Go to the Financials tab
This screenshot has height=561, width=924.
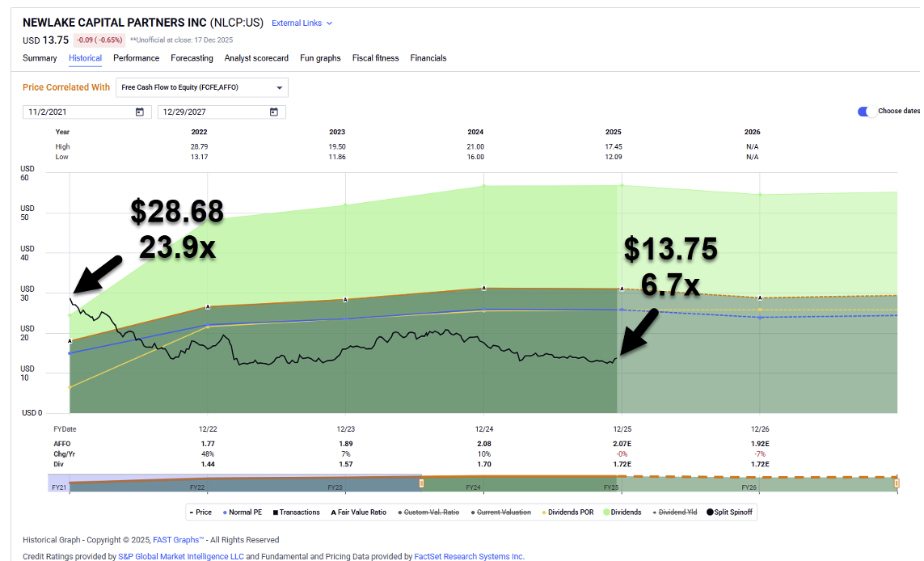428,58
